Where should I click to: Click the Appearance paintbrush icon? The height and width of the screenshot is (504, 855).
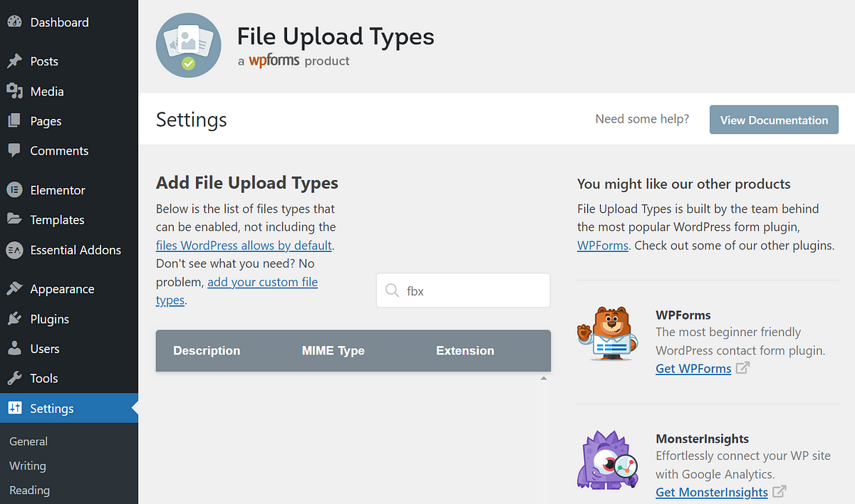(x=14, y=289)
